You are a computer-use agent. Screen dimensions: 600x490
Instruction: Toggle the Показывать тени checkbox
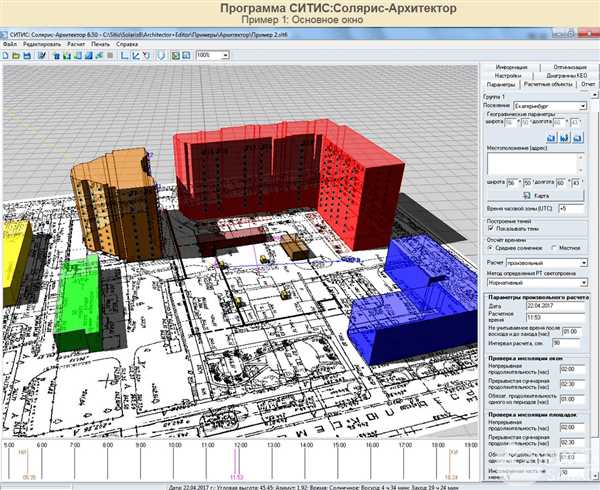491,229
